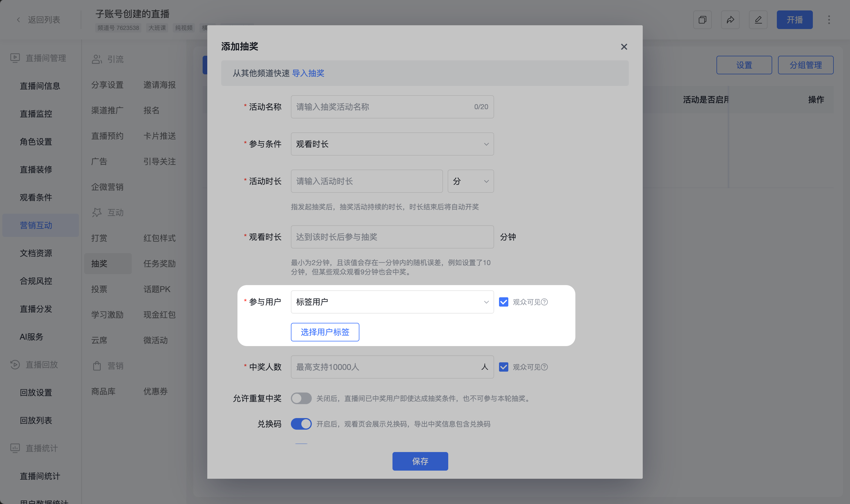Click the 引流 group icon
850x504 pixels.
point(97,59)
